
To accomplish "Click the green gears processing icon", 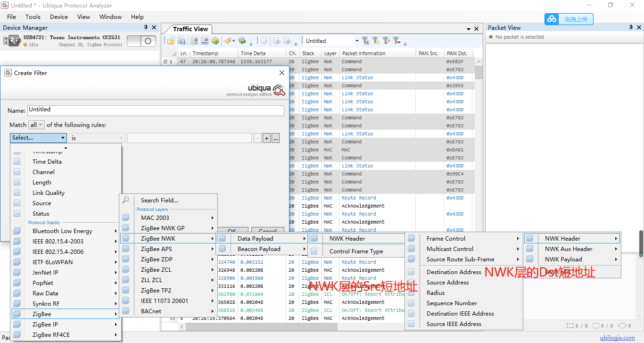I will [242, 41].
